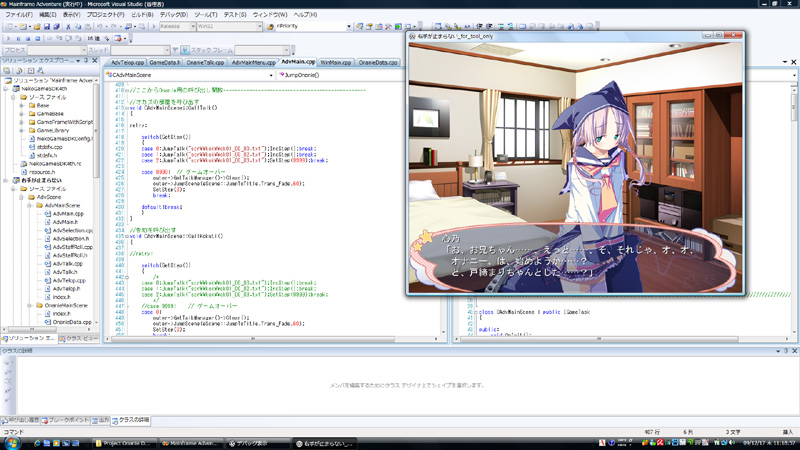
Task: Click the Undo arrow icon
Action: point(100,27)
